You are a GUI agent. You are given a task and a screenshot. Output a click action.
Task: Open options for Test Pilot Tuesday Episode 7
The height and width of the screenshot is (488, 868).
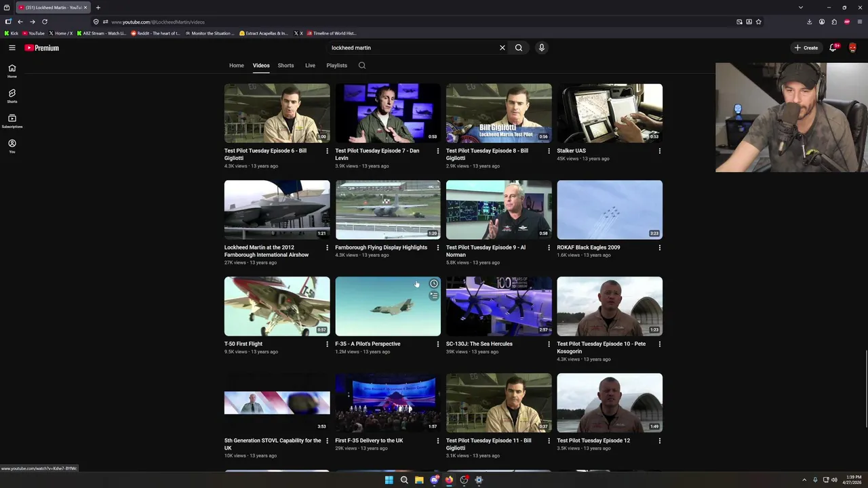pyautogui.click(x=437, y=151)
